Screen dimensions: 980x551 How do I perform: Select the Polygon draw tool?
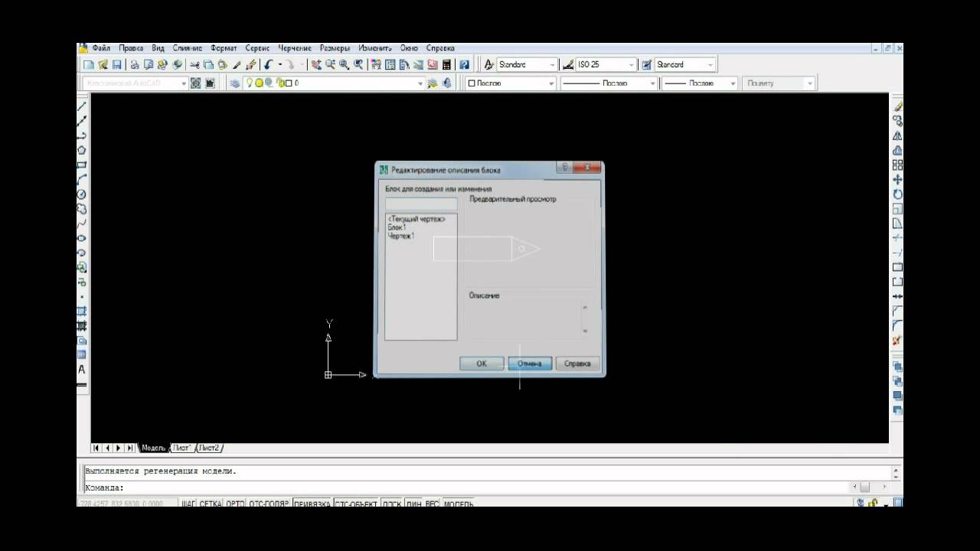[82, 150]
